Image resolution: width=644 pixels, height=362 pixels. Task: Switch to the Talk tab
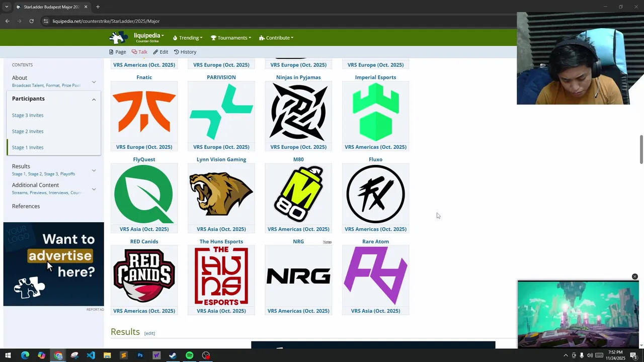point(139,52)
